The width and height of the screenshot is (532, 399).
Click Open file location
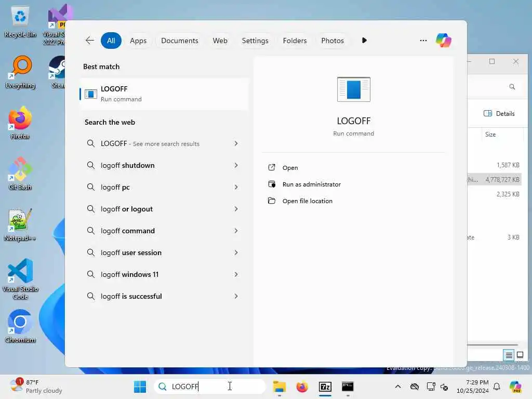[x=308, y=201]
